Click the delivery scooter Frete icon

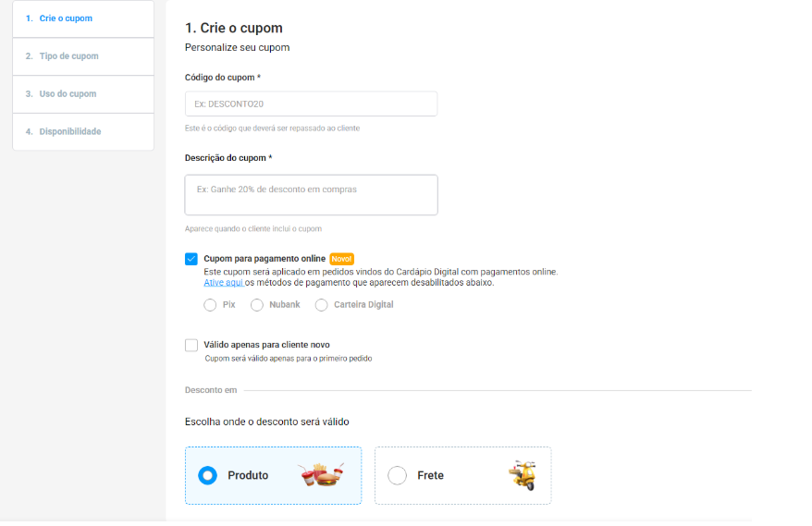click(x=523, y=475)
